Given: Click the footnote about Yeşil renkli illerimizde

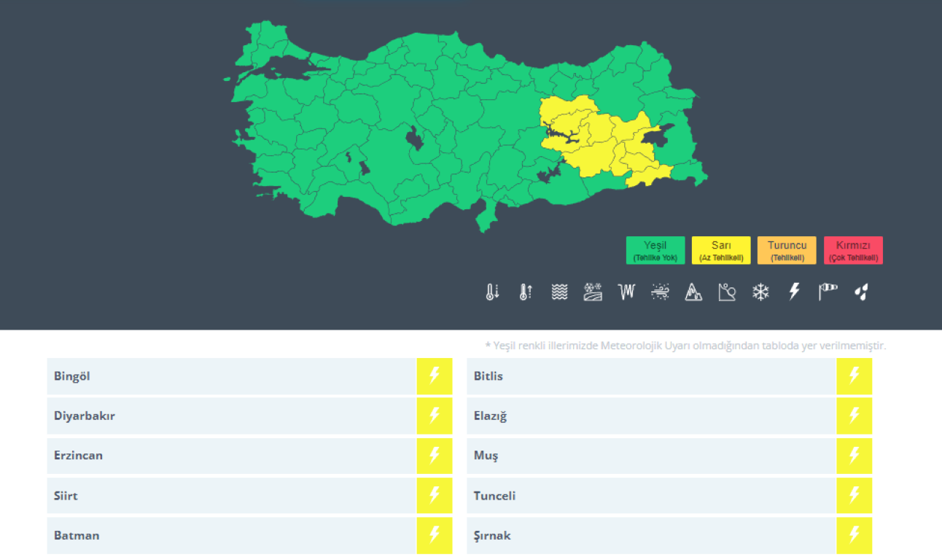Looking at the screenshot, I should point(685,346).
